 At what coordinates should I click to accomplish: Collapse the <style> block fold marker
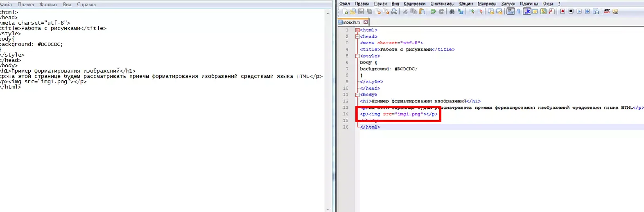357,56
